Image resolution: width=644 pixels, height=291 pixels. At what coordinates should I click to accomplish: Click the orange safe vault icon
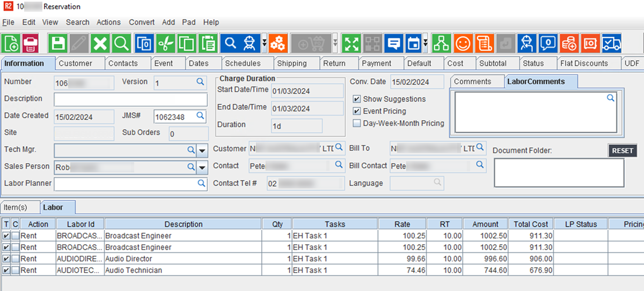[x=590, y=43]
